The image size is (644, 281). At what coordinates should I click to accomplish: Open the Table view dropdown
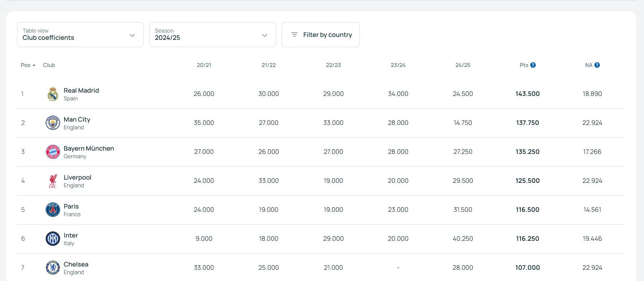click(80, 34)
